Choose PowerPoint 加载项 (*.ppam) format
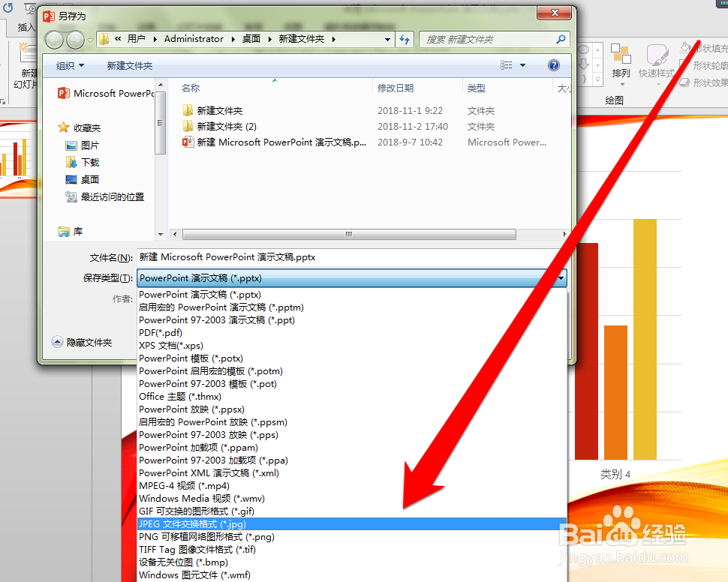This screenshot has height=582, width=728. [352, 448]
